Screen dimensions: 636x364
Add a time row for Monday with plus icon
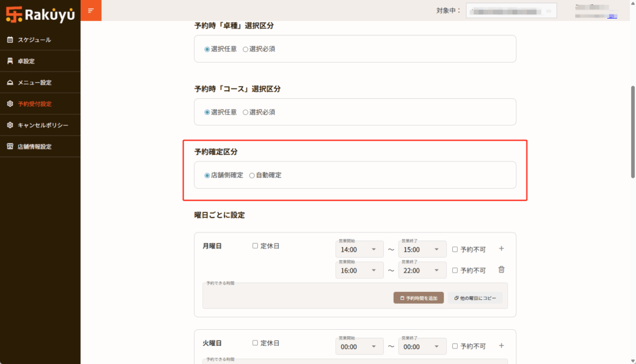(501, 249)
